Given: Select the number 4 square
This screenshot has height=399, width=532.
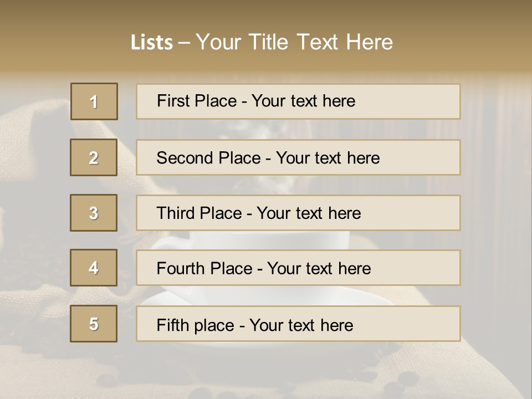Looking at the screenshot, I should (94, 268).
